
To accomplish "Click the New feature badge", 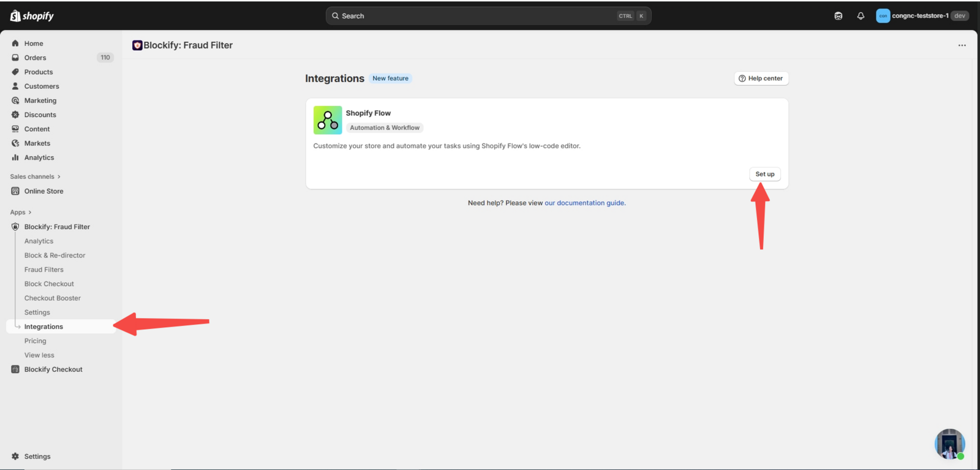I will 390,78.
